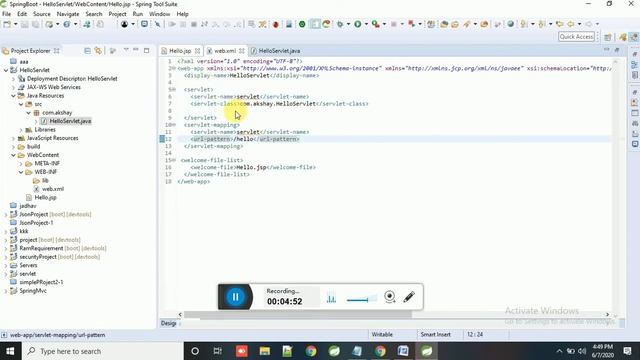Select Hello.jsp in Project Explorer tree
Image resolution: width=640 pixels, height=360 pixels.
coord(45,198)
